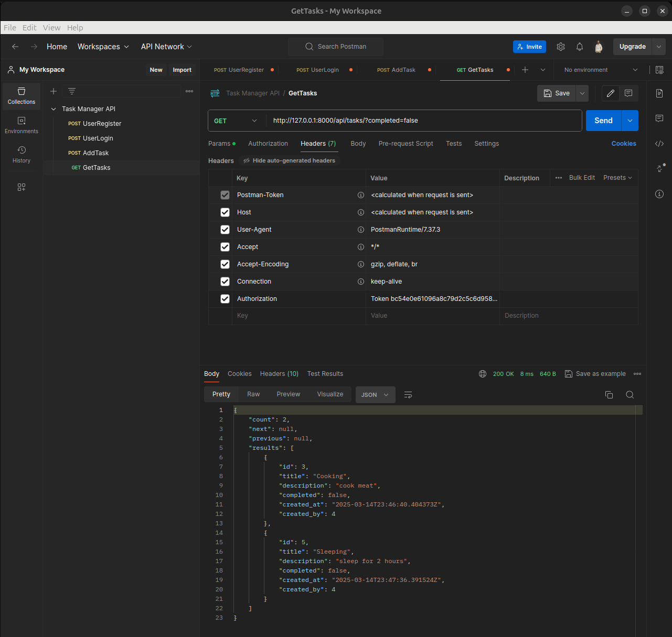Open the environment quick look icon

tap(660, 70)
